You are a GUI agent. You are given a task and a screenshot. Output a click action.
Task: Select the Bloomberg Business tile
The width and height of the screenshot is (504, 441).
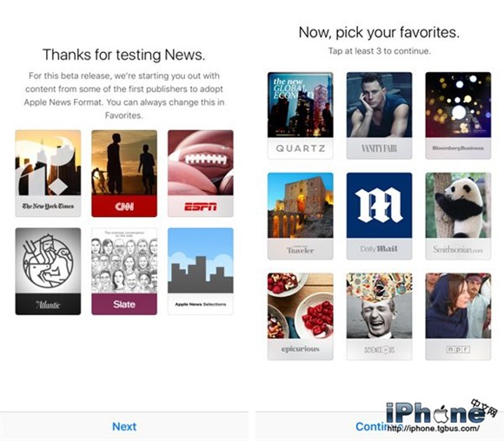(x=458, y=115)
